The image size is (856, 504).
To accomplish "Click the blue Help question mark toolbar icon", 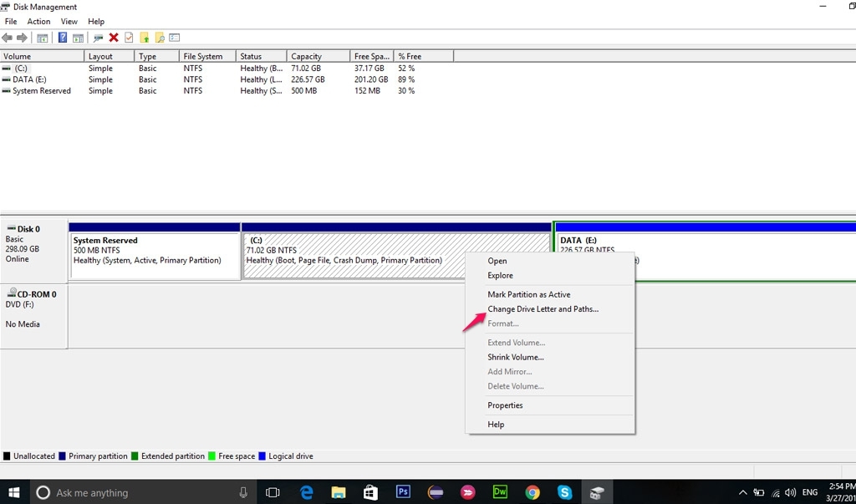I will (63, 38).
